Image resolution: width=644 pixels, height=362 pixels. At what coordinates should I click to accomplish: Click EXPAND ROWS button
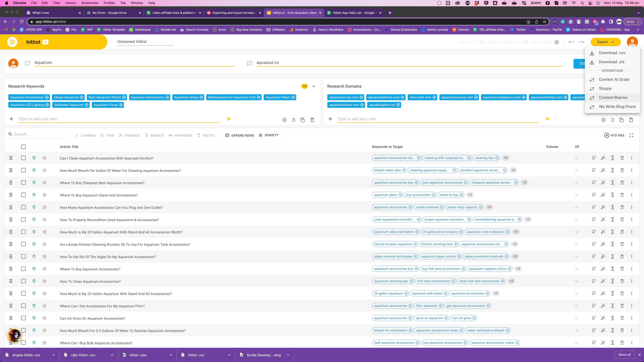pyautogui.click(x=239, y=135)
